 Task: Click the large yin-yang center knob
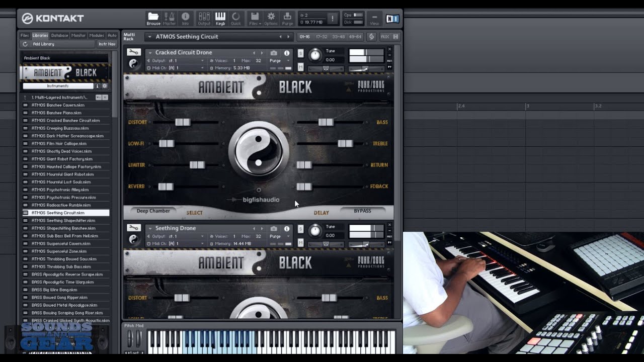259,149
